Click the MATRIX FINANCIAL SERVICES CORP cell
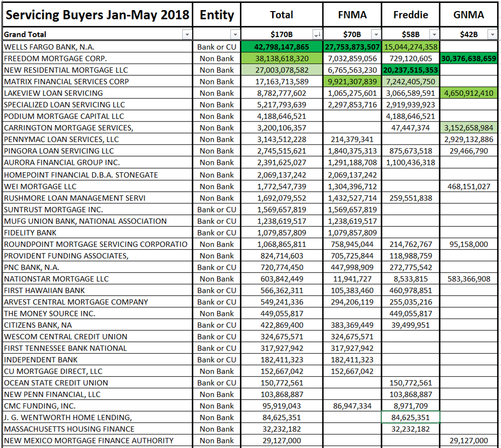Screen dimensions: 501x448 coord(97,81)
